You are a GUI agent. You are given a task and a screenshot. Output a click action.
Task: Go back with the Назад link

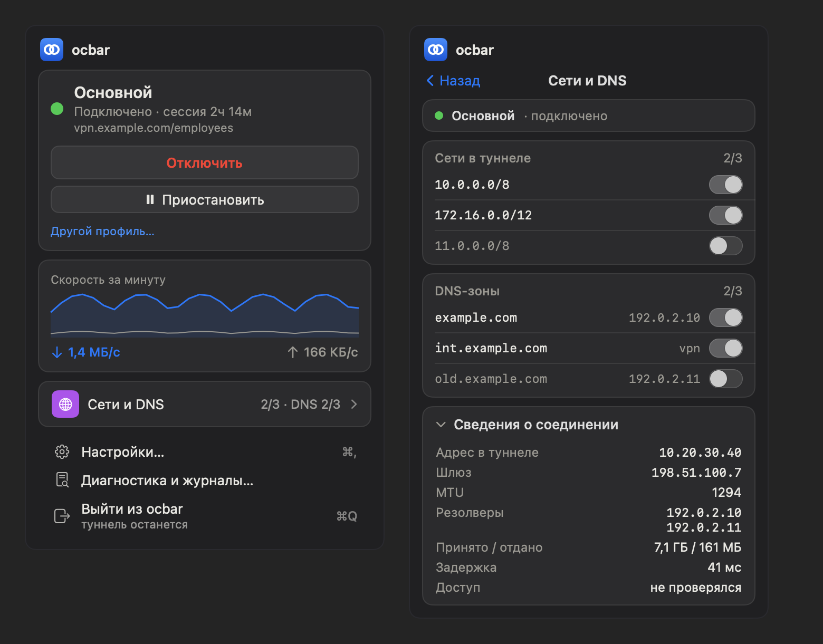point(453,81)
